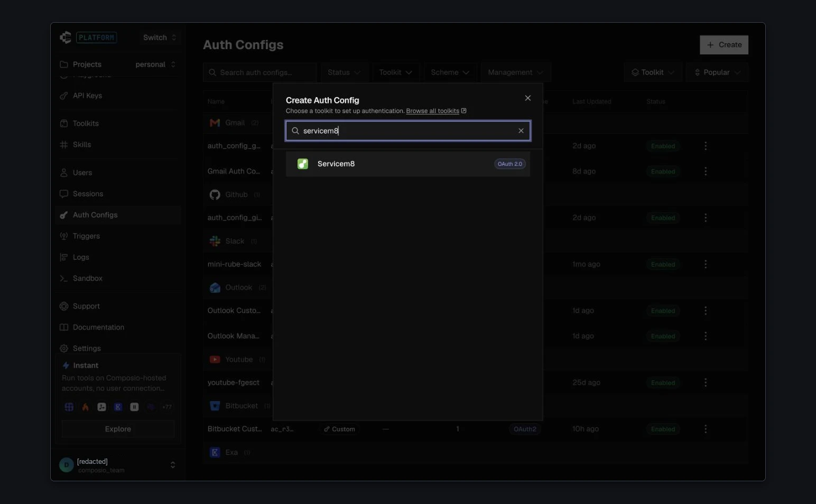Click the Logs icon in sidebar
This screenshot has width=816, height=504.
click(64, 257)
